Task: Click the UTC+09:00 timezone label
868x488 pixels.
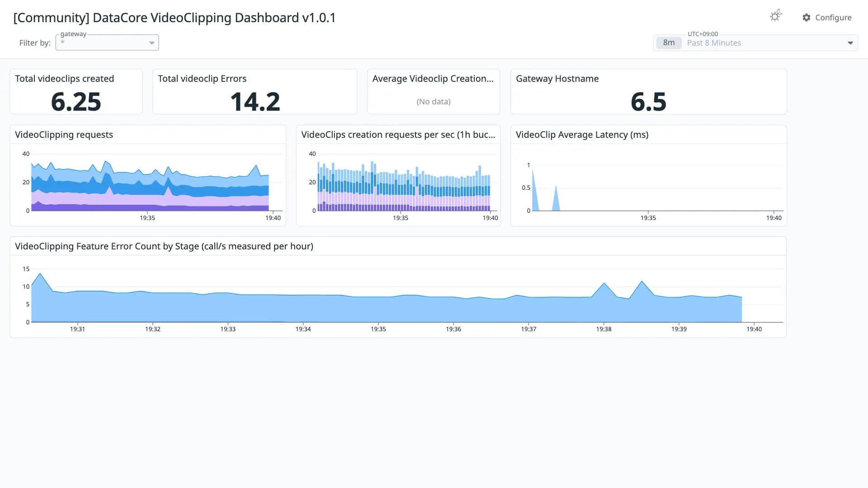Action: 703,34
